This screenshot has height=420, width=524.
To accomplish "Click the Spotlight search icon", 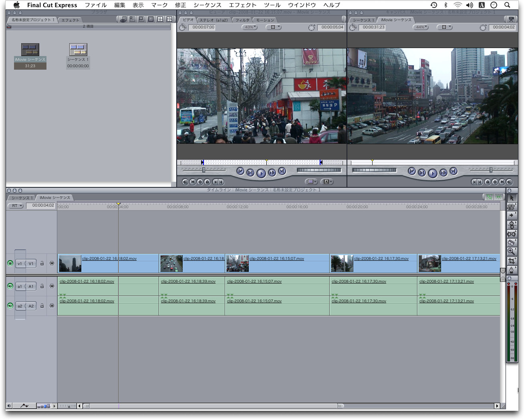I will point(507,5).
